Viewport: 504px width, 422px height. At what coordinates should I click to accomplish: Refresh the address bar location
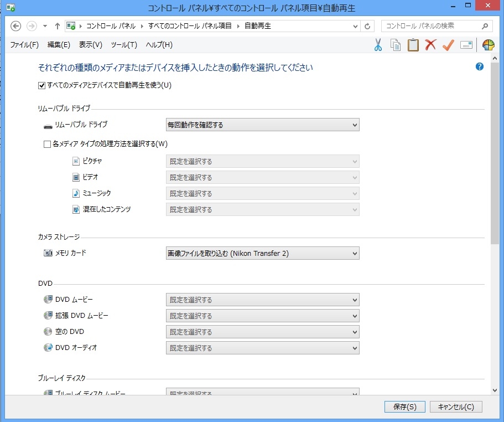[x=367, y=26]
